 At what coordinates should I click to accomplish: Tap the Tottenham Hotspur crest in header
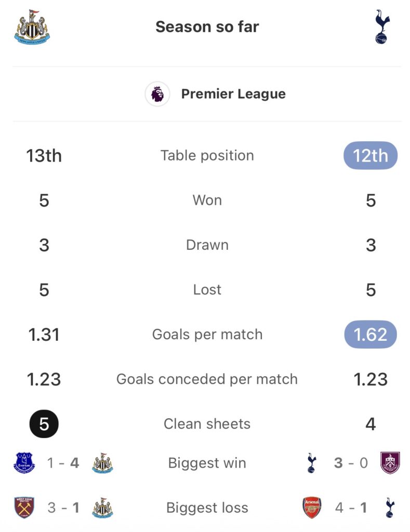click(x=381, y=27)
